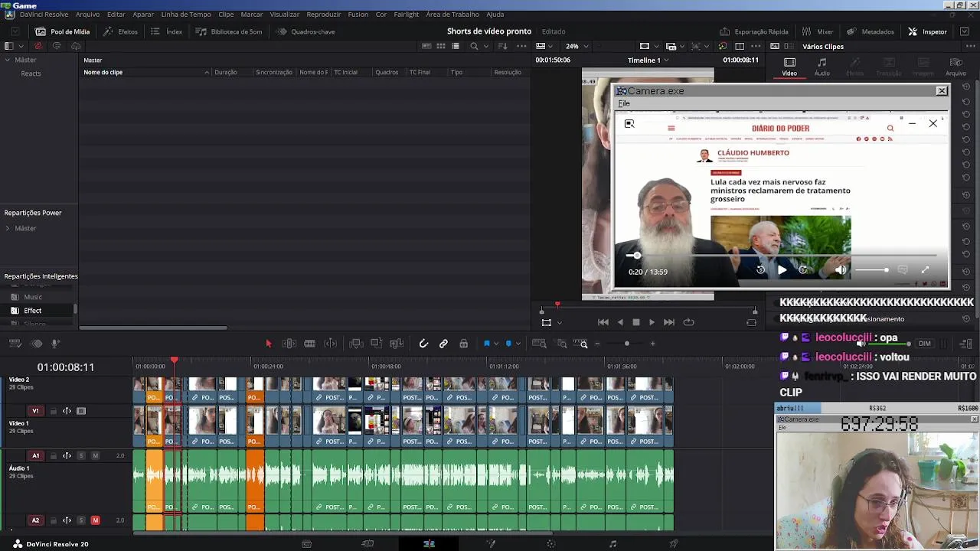The height and width of the screenshot is (551, 980).
Task: Open the Arquivo menu in menu bar
Action: pos(87,15)
